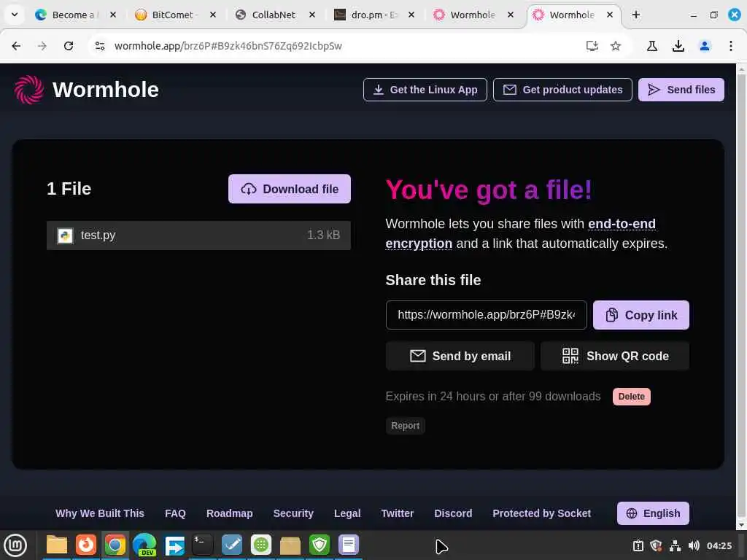Open Terminal from taskbar

click(203, 545)
